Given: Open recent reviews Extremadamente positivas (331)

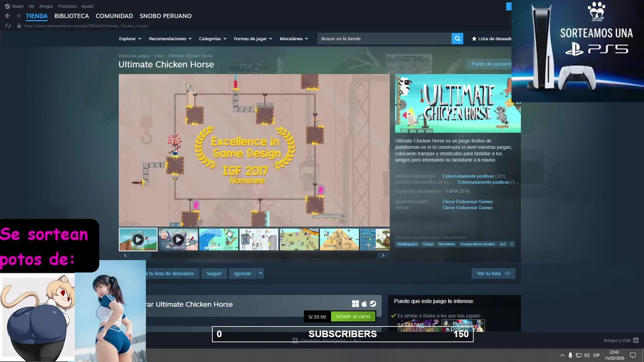Looking at the screenshot, I should pyautogui.click(x=473, y=176).
